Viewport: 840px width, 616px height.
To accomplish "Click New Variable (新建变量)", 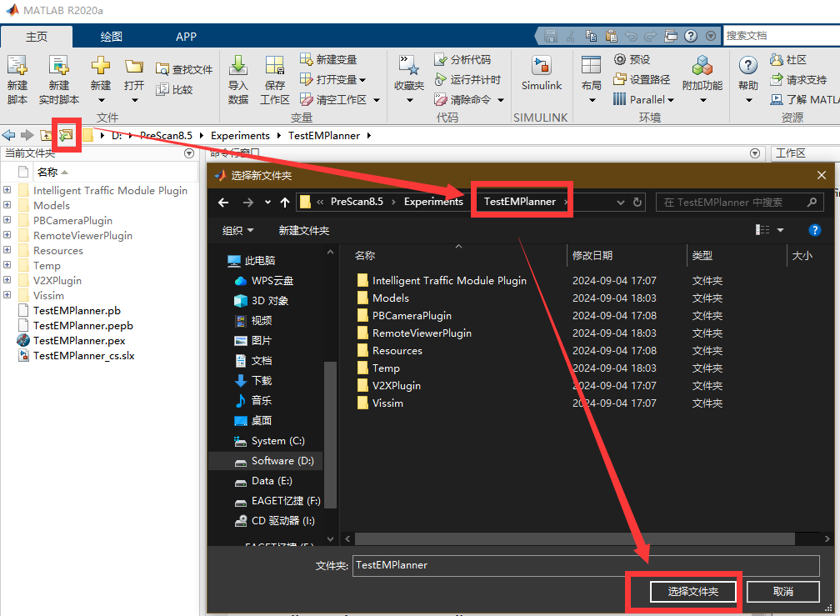I will click(327, 59).
